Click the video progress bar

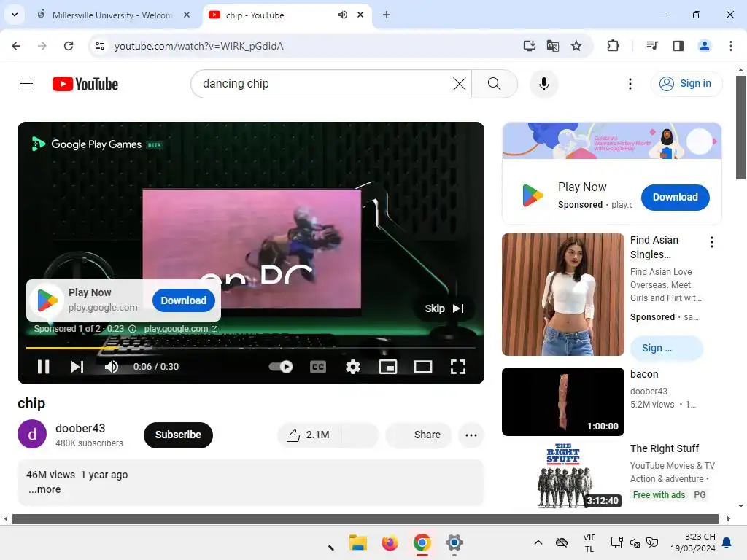click(x=251, y=348)
